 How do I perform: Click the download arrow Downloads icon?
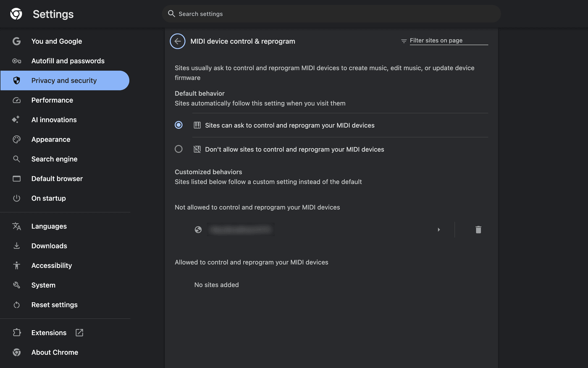(x=16, y=246)
